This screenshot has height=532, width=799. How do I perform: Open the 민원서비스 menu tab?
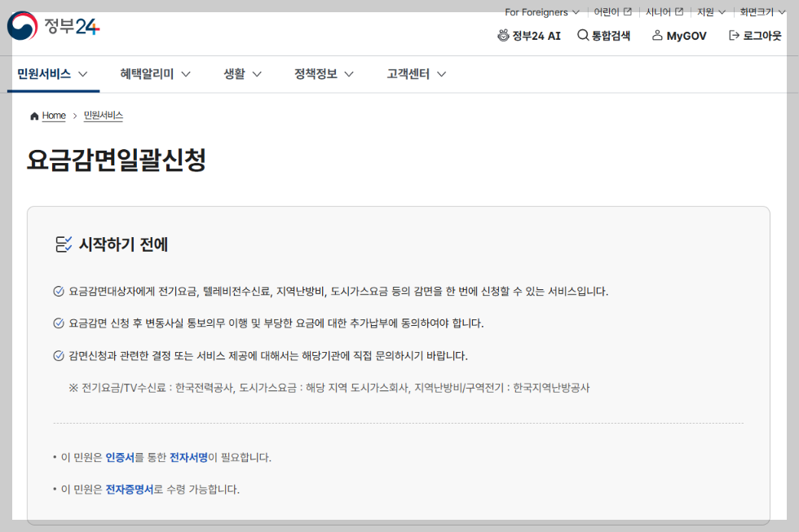point(53,74)
